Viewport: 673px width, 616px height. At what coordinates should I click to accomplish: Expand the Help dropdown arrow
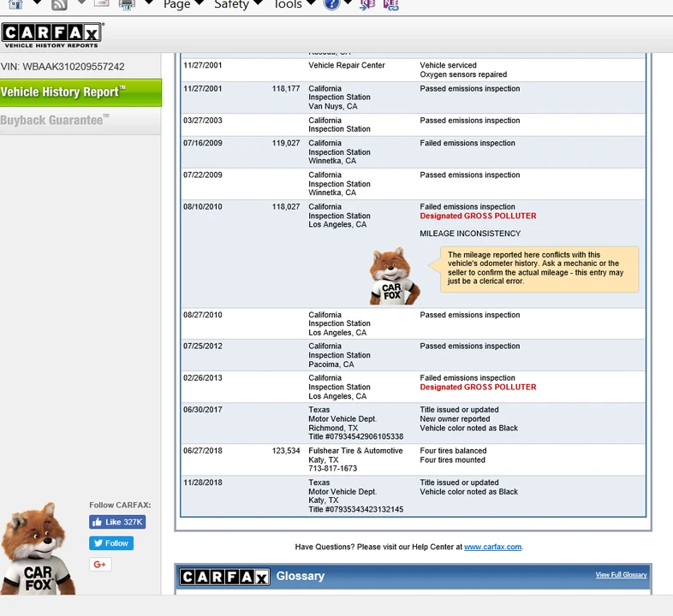click(x=348, y=3)
